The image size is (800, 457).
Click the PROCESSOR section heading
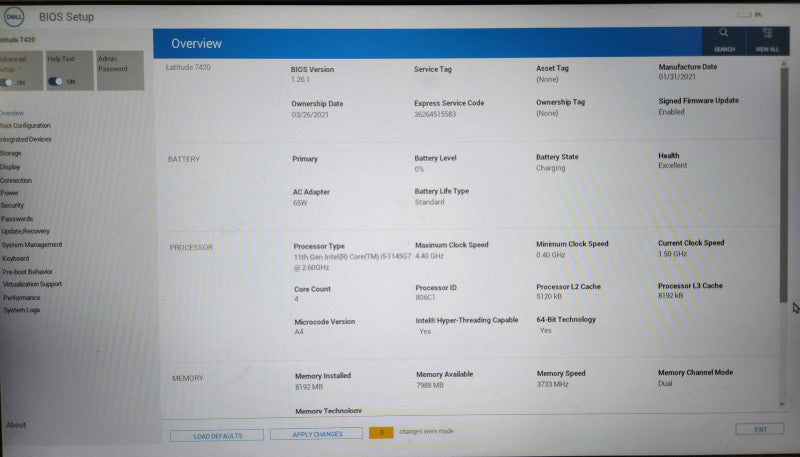tap(191, 247)
